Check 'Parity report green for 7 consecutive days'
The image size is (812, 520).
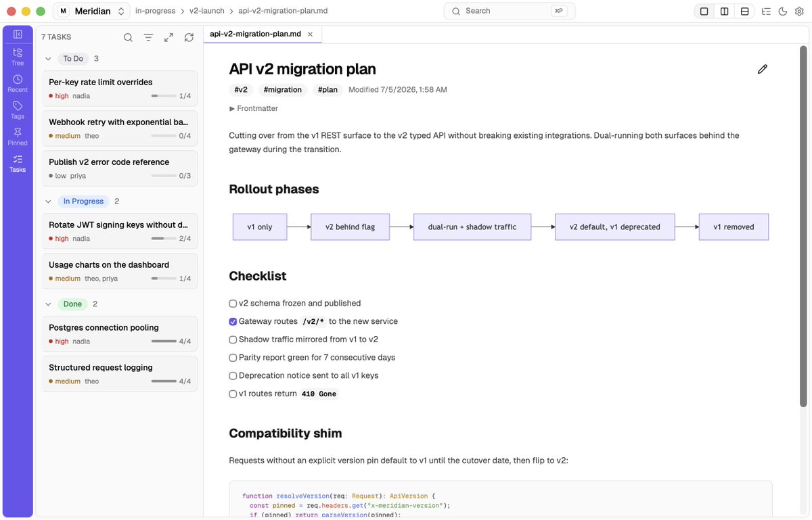point(233,358)
